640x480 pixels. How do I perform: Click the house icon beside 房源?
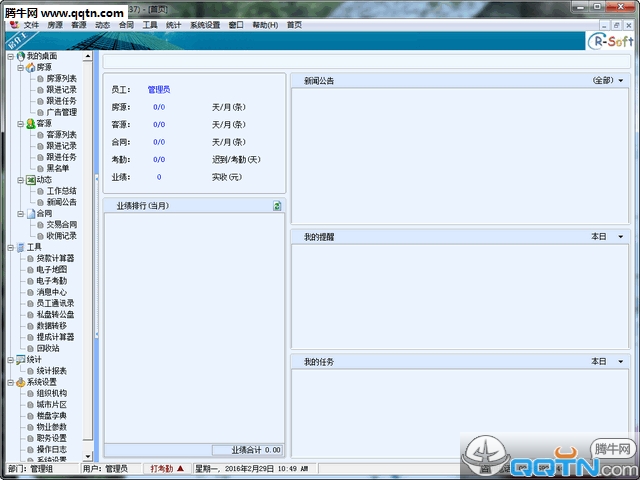coord(30,67)
